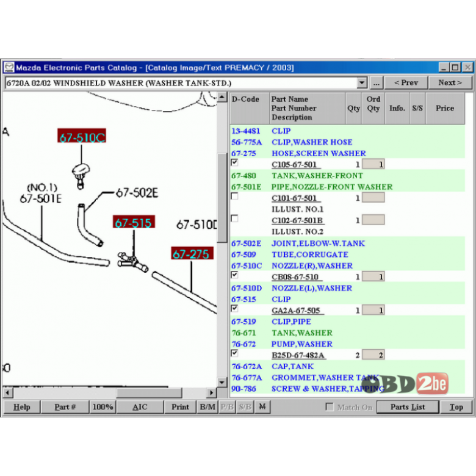Viewport: 476px width, 476px height.
Task: Select the 67-519 CLIP,PIPE row
Action: pos(347,322)
